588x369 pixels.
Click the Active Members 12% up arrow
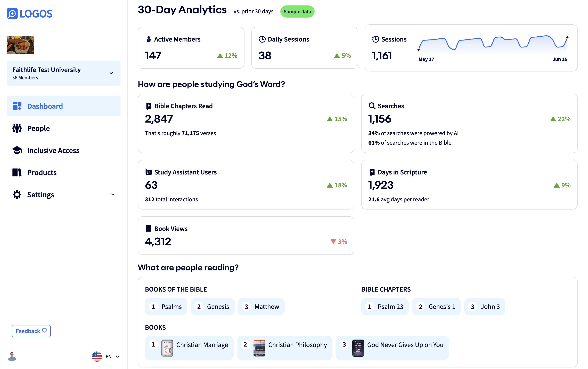220,56
